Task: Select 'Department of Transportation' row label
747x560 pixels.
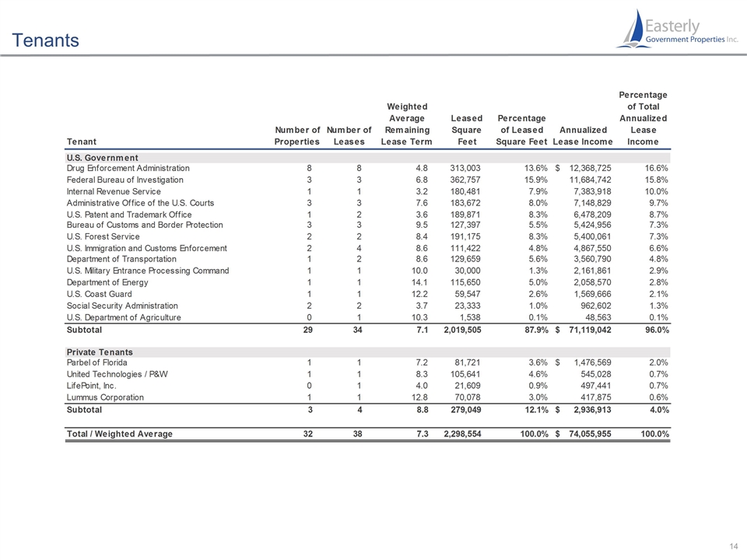Action: tap(121, 259)
